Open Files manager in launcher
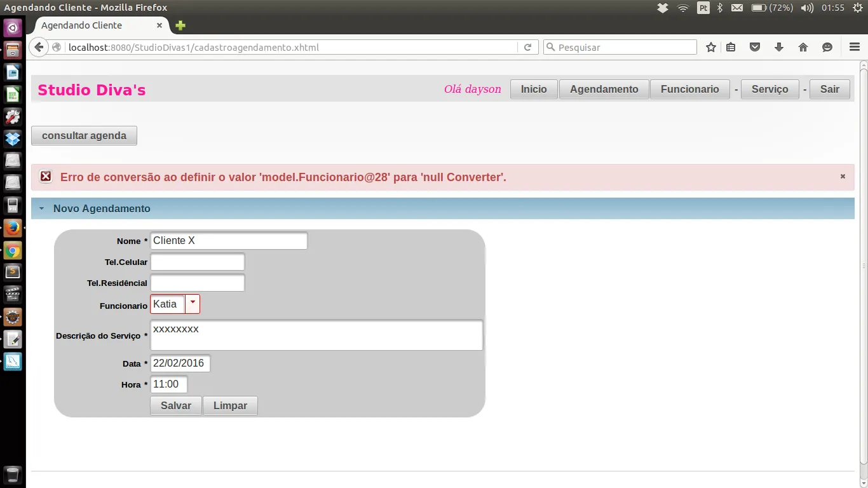 13,50
